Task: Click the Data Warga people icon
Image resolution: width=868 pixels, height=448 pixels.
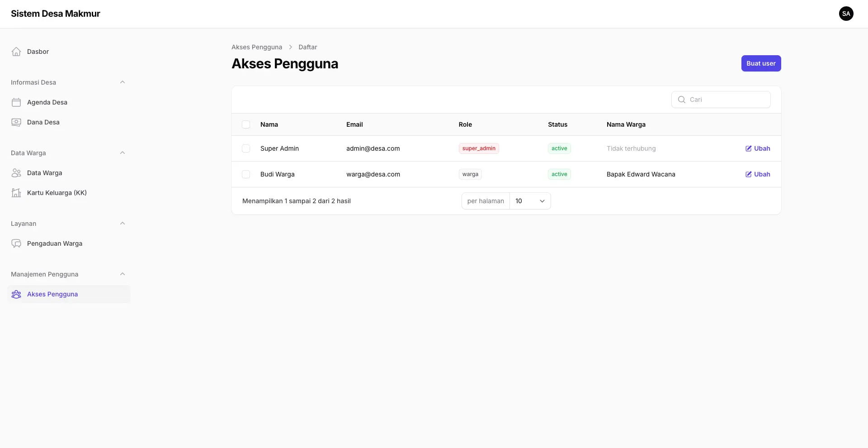Action: click(x=16, y=173)
